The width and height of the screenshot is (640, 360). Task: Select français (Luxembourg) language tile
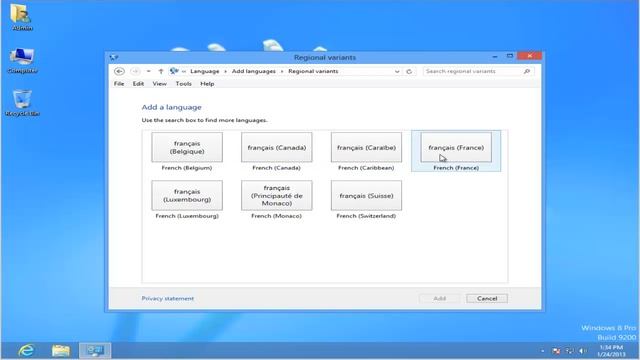[187, 196]
